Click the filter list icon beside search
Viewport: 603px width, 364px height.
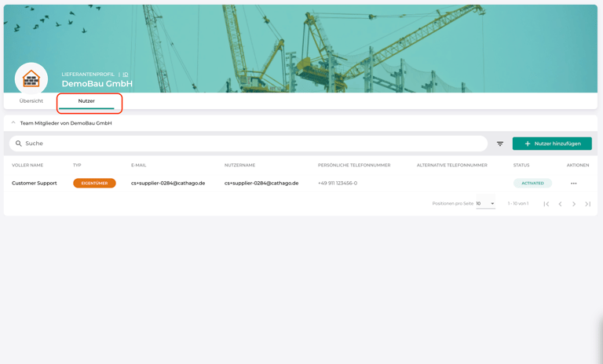pos(500,144)
